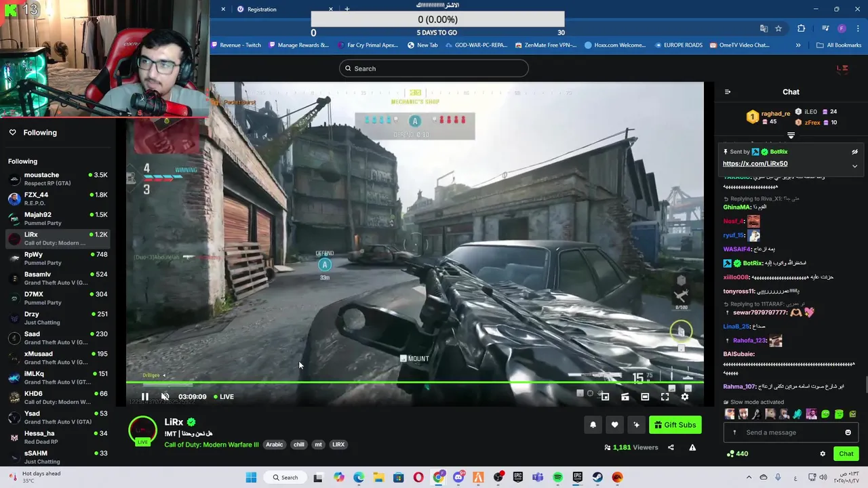
Task: Open moustache channel in sidebar
Action: [x=58, y=179]
